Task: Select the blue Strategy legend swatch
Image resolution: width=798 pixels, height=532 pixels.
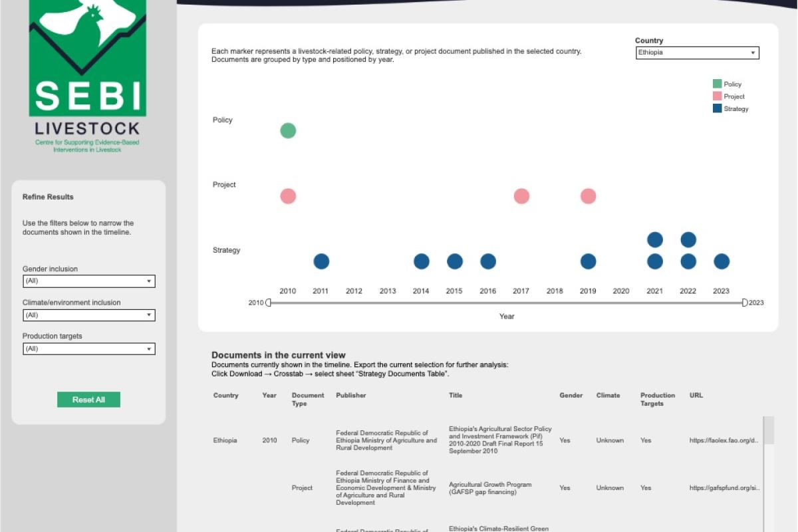Action: (717, 108)
